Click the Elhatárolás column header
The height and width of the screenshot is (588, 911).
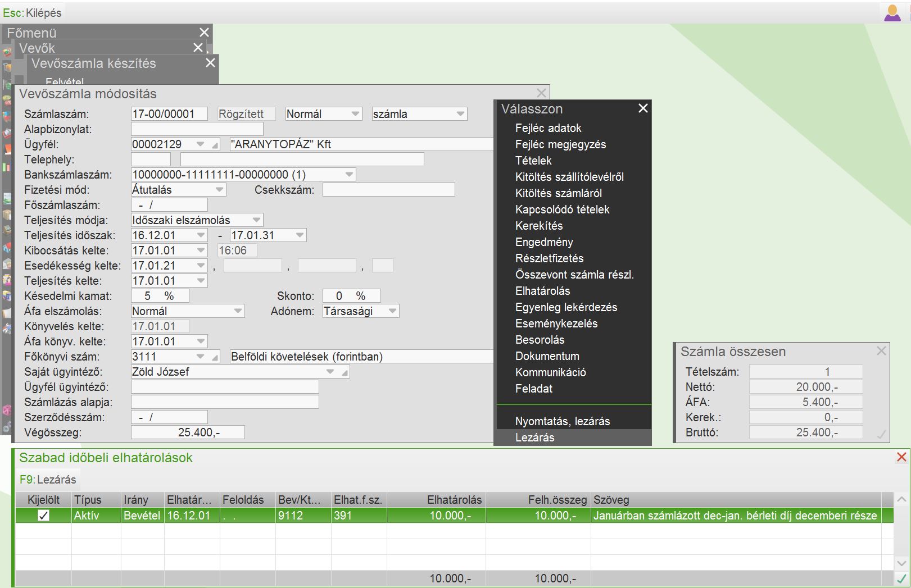[x=454, y=500]
